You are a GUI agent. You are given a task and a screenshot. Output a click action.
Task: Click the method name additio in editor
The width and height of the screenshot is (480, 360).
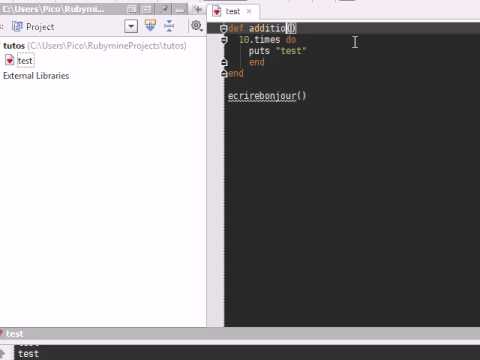point(267,28)
